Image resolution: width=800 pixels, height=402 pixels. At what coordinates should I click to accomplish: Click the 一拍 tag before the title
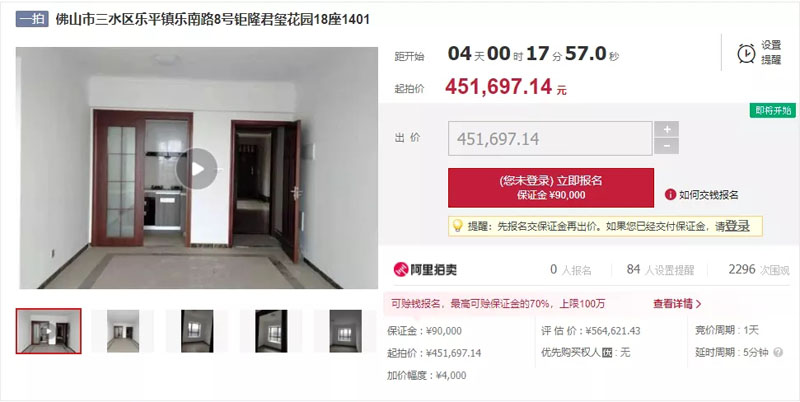click(32, 19)
